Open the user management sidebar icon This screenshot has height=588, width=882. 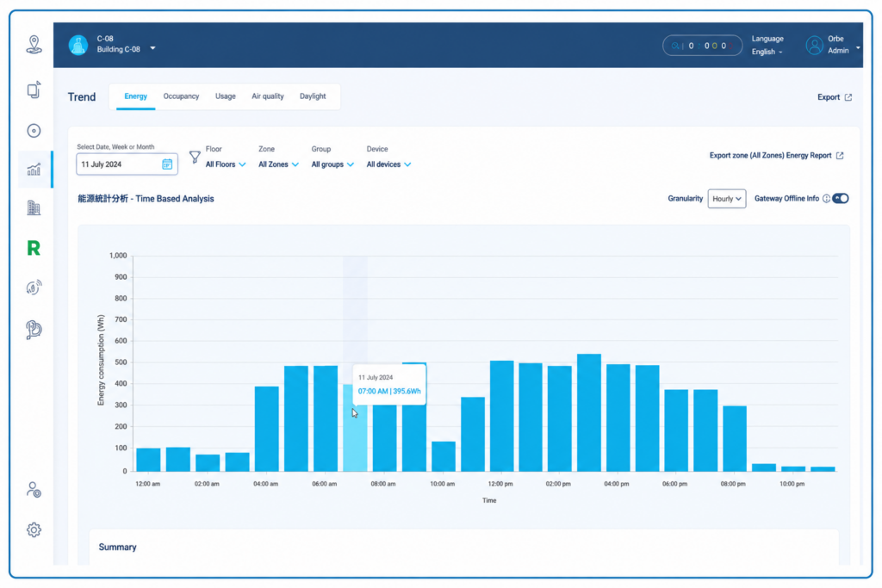click(34, 490)
